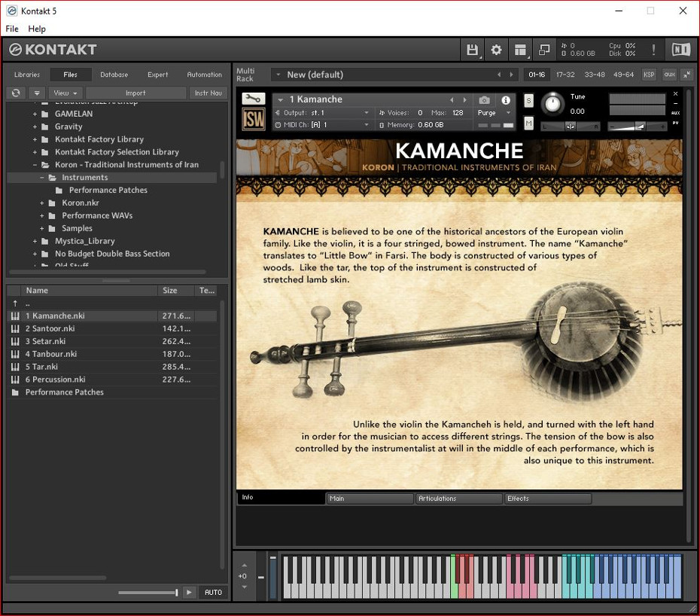Load previous instrument with left arrow
The image size is (700, 616).
coord(452,99)
